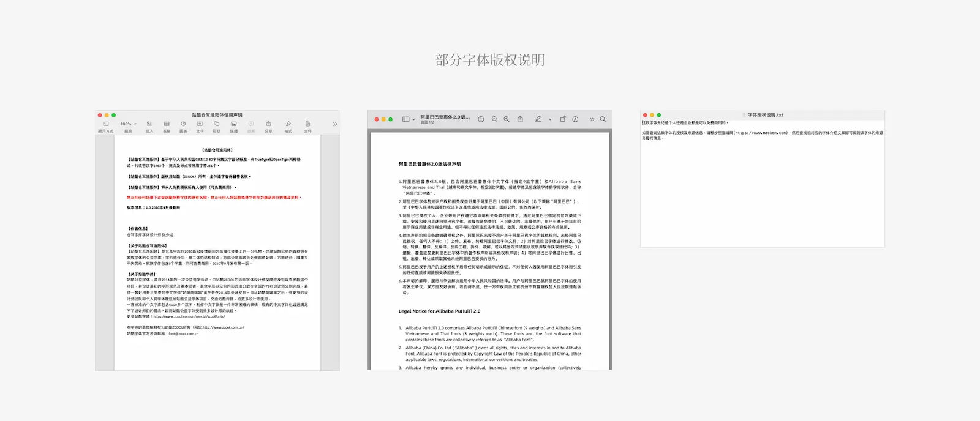This screenshot has width=980, height=421.
Task: Close the Pages window with red button
Action: click(x=99, y=115)
